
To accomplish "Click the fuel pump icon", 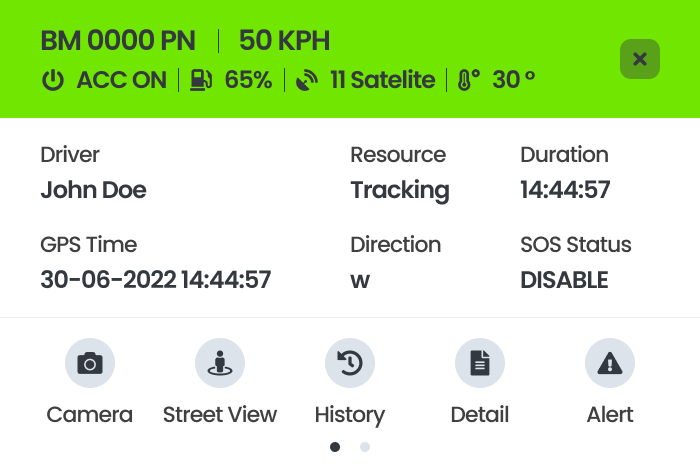I will point(200,80).
